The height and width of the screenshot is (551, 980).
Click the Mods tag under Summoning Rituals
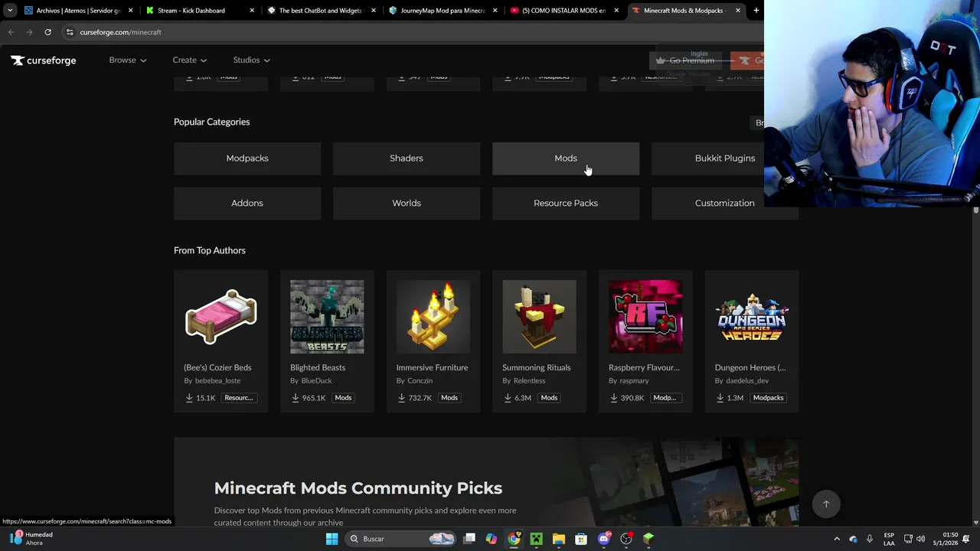(x=549, y=398)
